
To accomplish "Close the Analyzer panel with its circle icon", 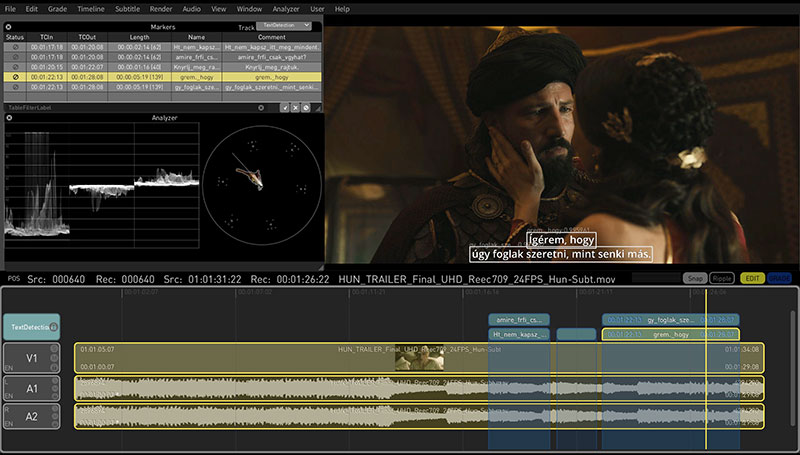I will [9, 118].
